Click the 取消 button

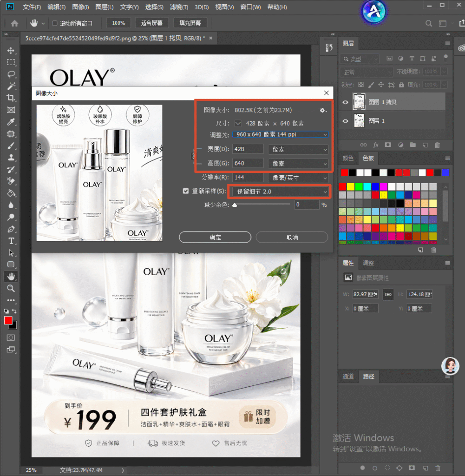[292, 237]
